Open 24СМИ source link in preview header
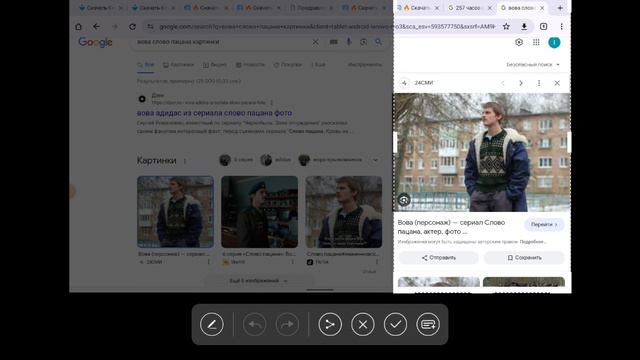 (424, 83)
